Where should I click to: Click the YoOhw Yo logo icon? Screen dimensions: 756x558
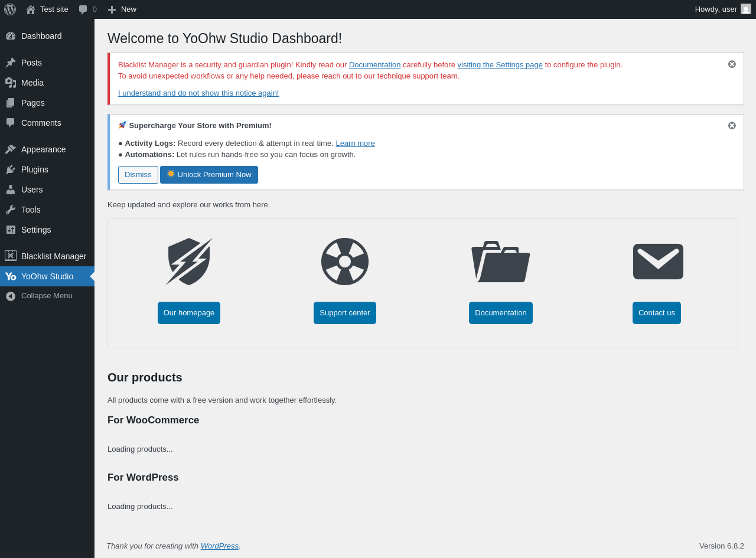(11, 276)
